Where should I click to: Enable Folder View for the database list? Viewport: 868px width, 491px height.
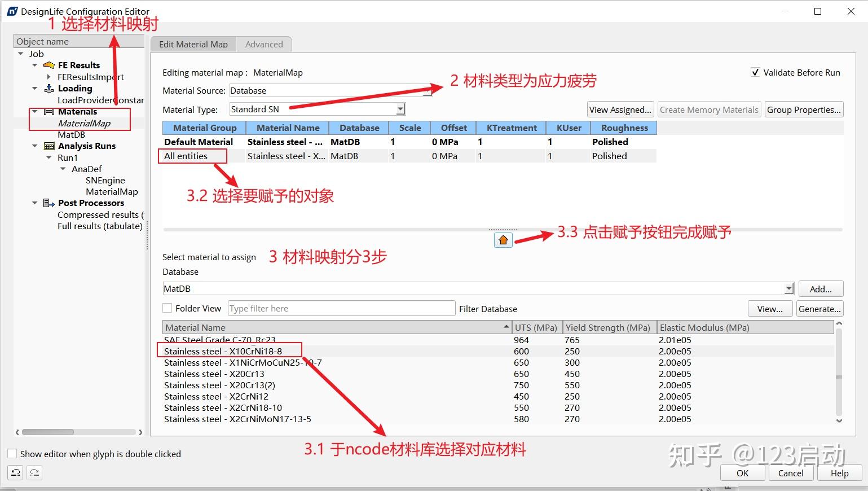point(167,308)
